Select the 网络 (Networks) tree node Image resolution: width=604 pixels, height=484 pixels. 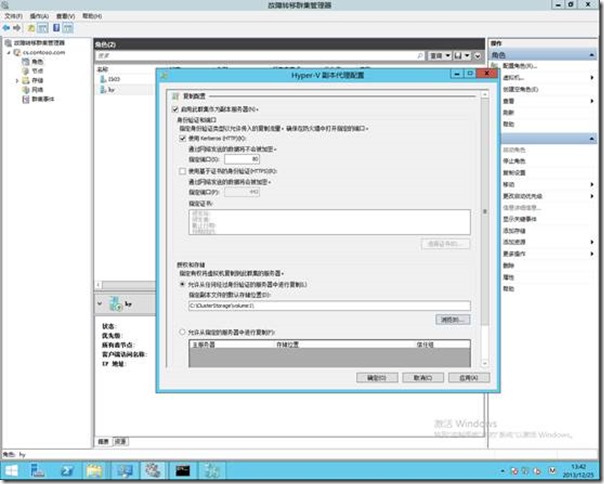pyautogui.click(x=37, y=90)
